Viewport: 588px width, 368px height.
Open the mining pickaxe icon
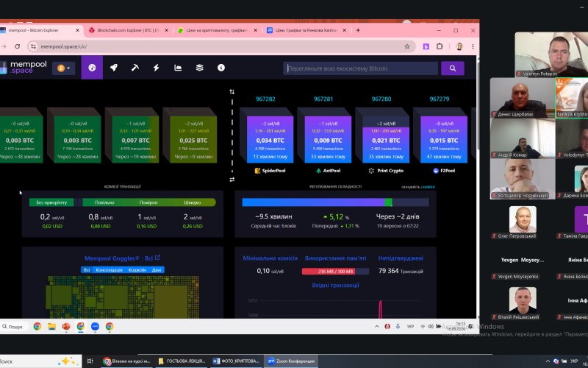point(135,68)
